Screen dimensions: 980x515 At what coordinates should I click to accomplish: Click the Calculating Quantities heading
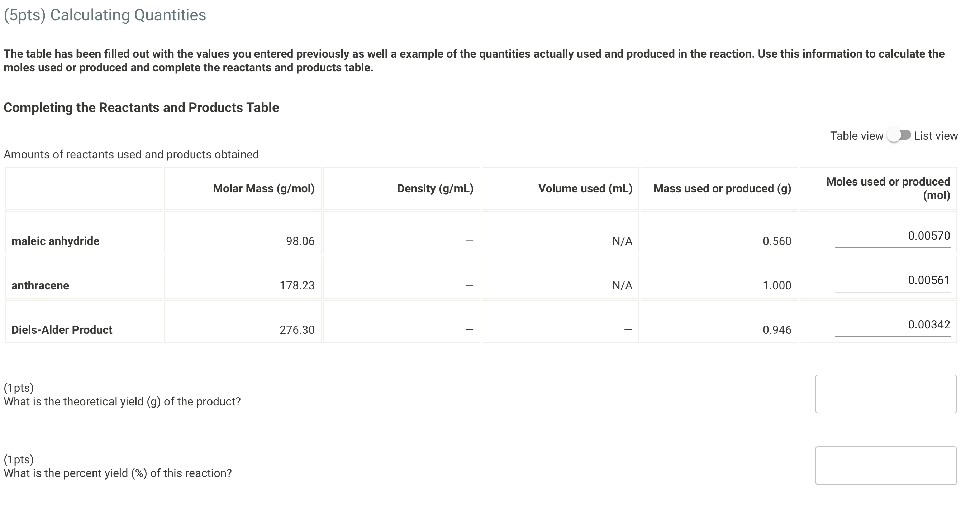pyautogui.click(x=104, y=15)
